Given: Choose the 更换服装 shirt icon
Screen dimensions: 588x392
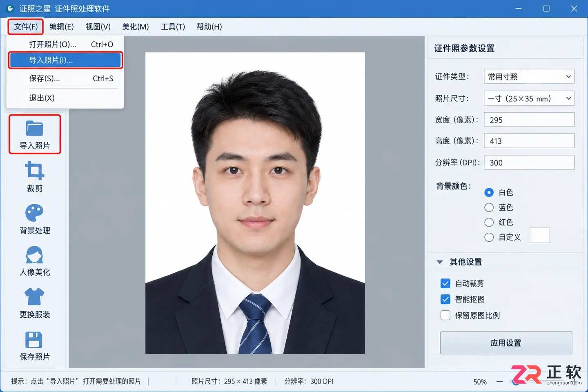Looking at the screenshot, I should (35, 297).
